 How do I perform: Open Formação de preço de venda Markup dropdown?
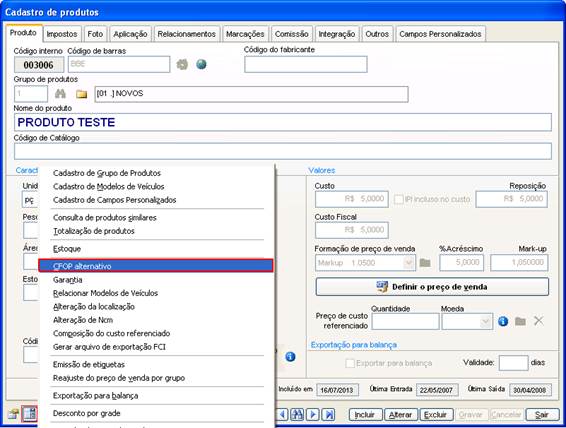tap(409, 263)
